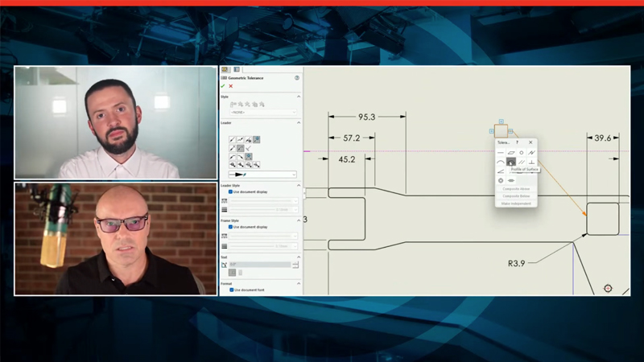Image resolution: width=644 pixels, height=362 pixels.
Task: Choose the Straightness tolerance symbol
Action: point(501,153)
